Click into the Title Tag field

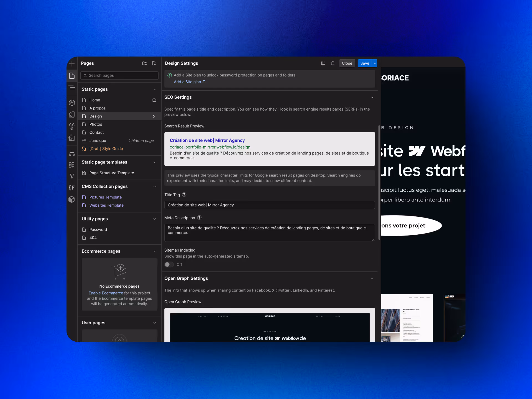pos(270,205)
